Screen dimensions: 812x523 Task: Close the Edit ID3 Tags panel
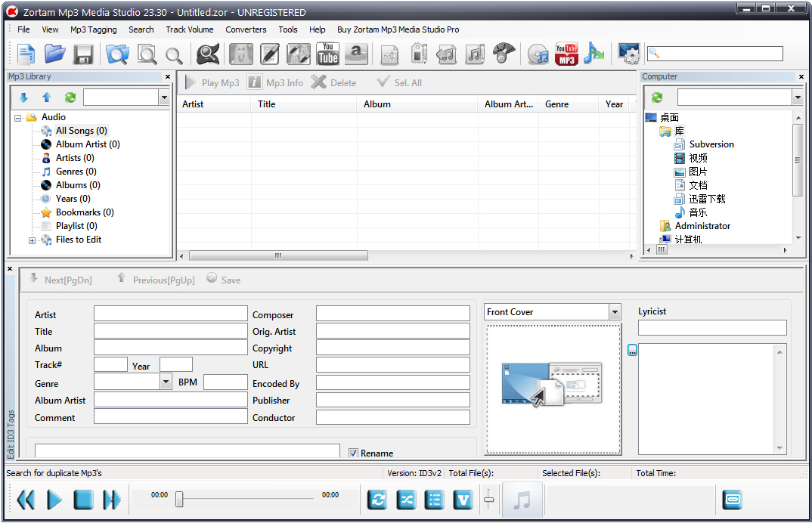(10, 269)
